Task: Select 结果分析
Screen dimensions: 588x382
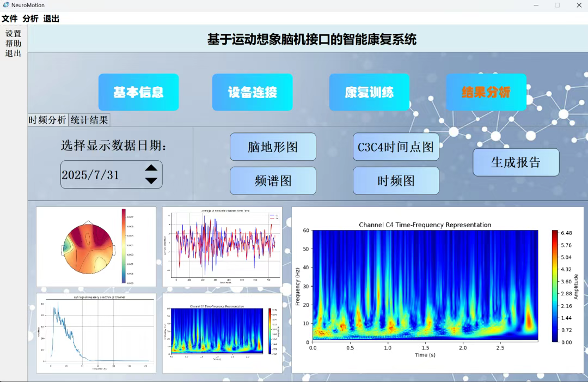Action: (x=486, y=92)
